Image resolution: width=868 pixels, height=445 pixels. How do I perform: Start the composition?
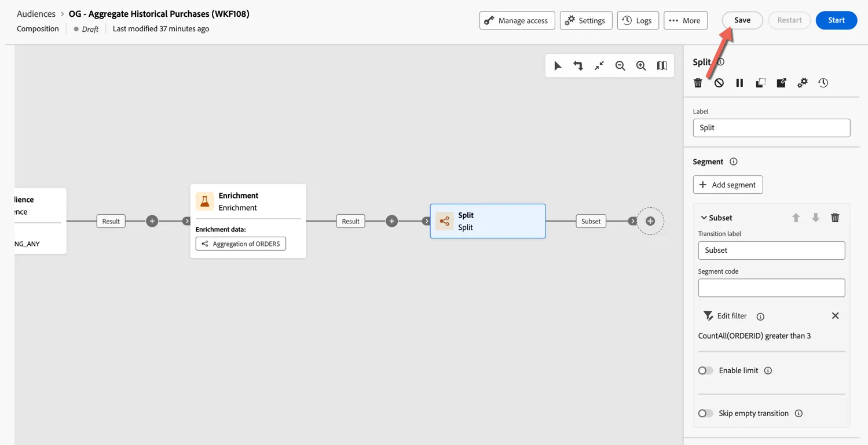(x=836, y=20)
